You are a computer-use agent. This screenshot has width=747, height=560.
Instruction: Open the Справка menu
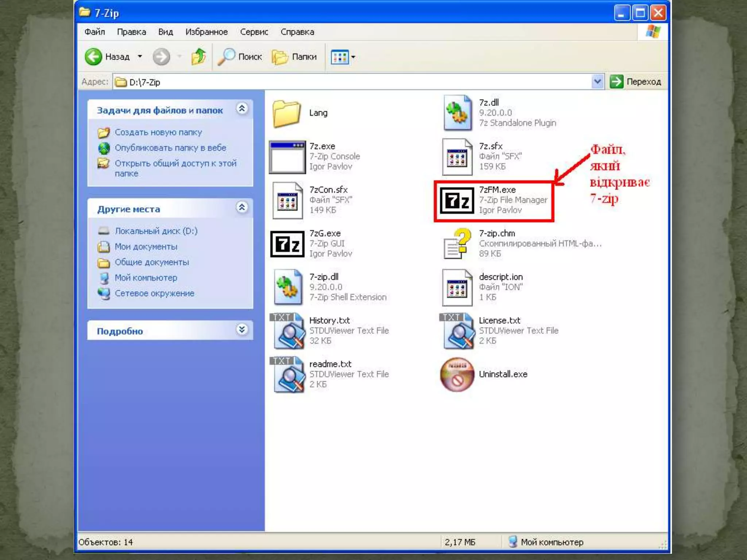click(x=297, y=32)
